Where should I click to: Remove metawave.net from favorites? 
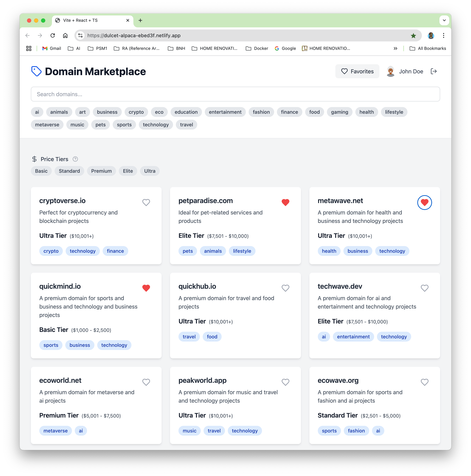pyautogui.click(x=424, y=203)
